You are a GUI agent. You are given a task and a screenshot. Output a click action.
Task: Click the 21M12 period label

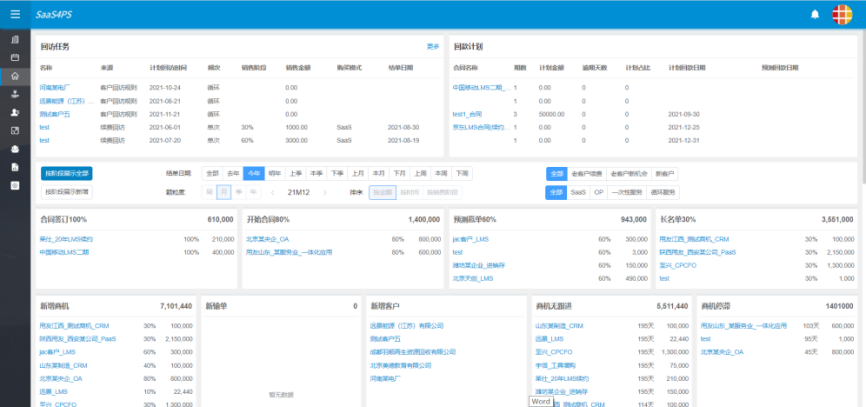click(298, 192)
